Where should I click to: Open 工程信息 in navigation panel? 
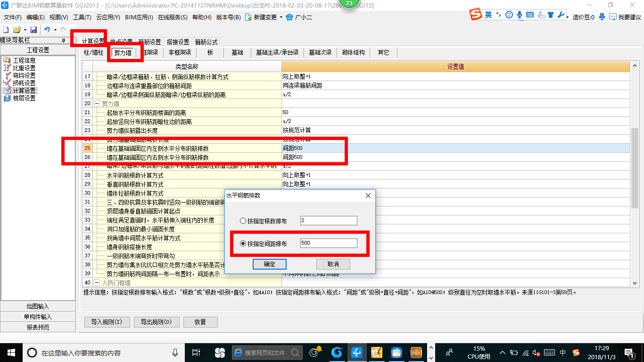(x=24, y=60)
